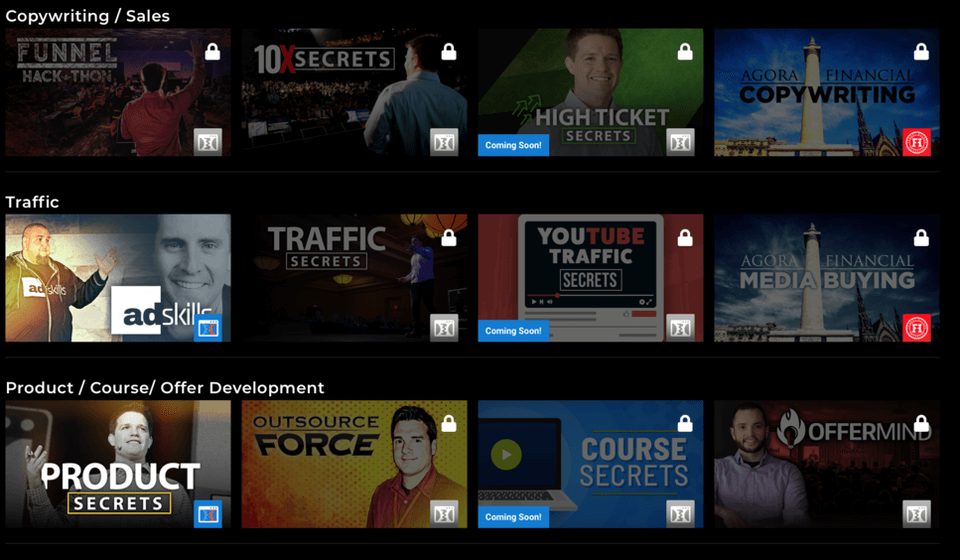Click the lock icon on YouTube Traffic Secrets card
This screenshot has width=960, height=560.
coord(685,237)
